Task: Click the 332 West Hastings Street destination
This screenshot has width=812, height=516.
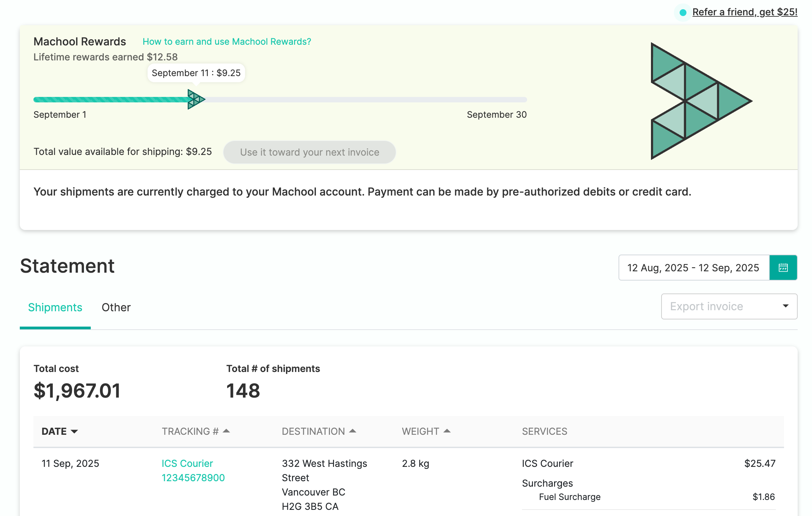Action: (324, 471)
